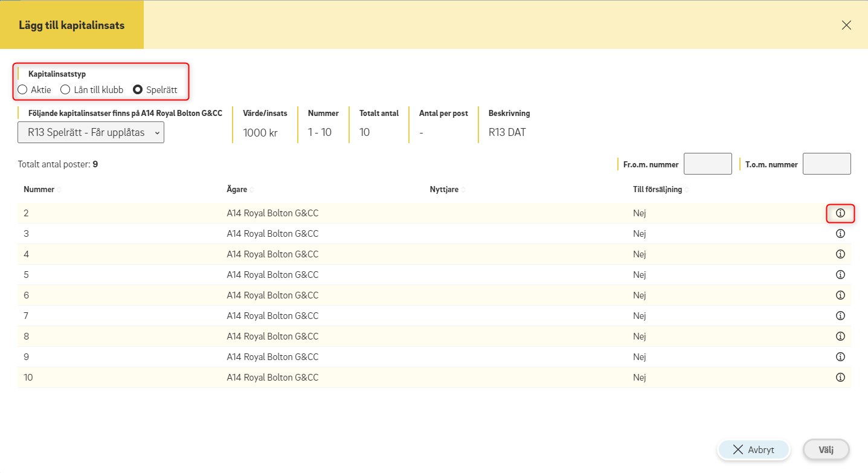The width and height of the screenshot is (868, 473).
Task: Focus the Fr.o.m. nummer input field
Action: click(707, 164)
